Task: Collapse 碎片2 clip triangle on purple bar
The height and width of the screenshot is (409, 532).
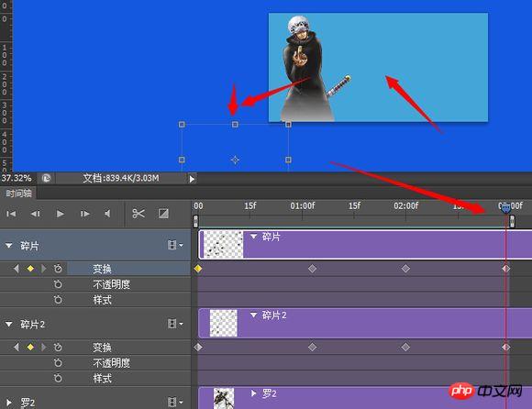Action: [x=253, y=315]
